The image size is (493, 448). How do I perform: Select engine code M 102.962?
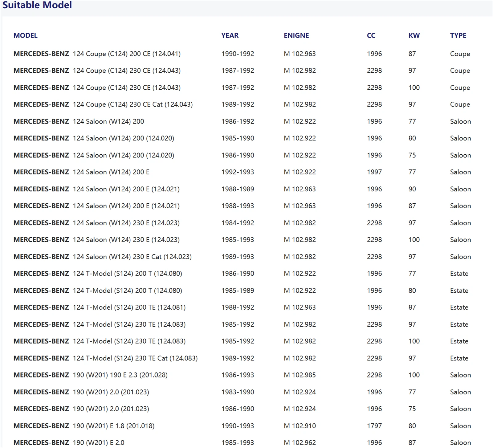coord(300,442)
